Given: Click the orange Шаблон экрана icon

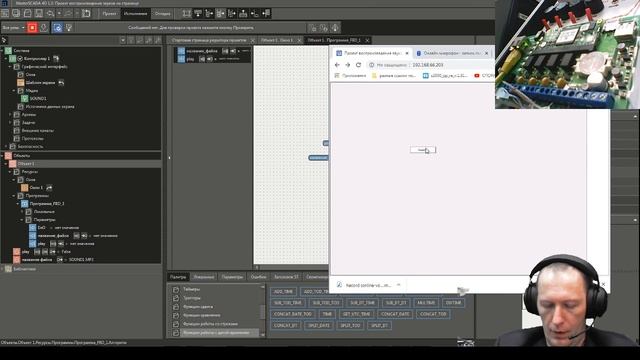Looking at the screenshot, I should [20, 82].
